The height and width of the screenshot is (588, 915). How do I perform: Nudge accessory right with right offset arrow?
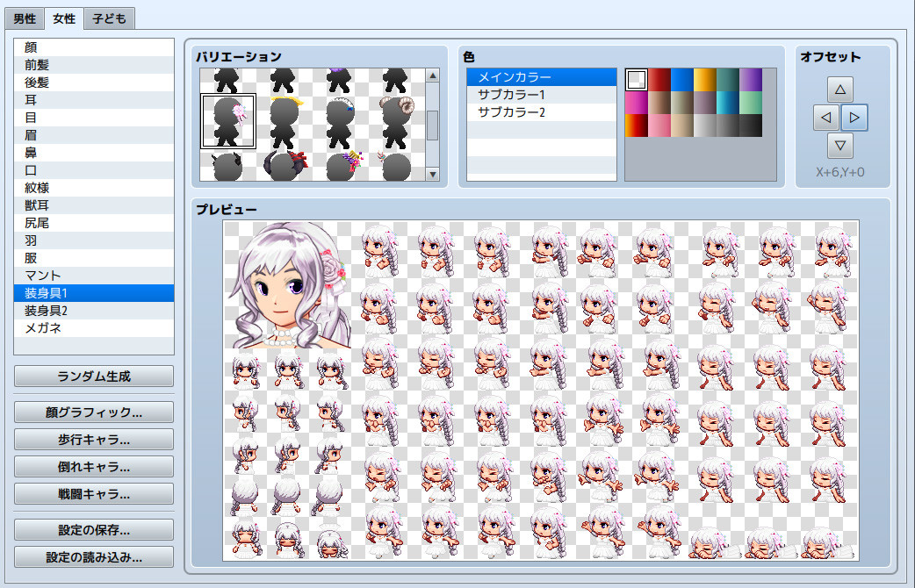coord(853,117)
